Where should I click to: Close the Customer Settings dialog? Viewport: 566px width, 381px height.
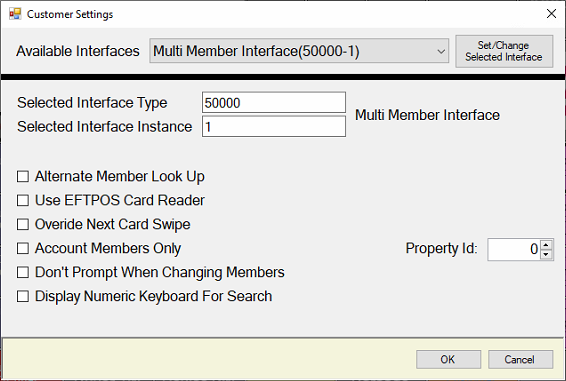(x=551, y=14)
